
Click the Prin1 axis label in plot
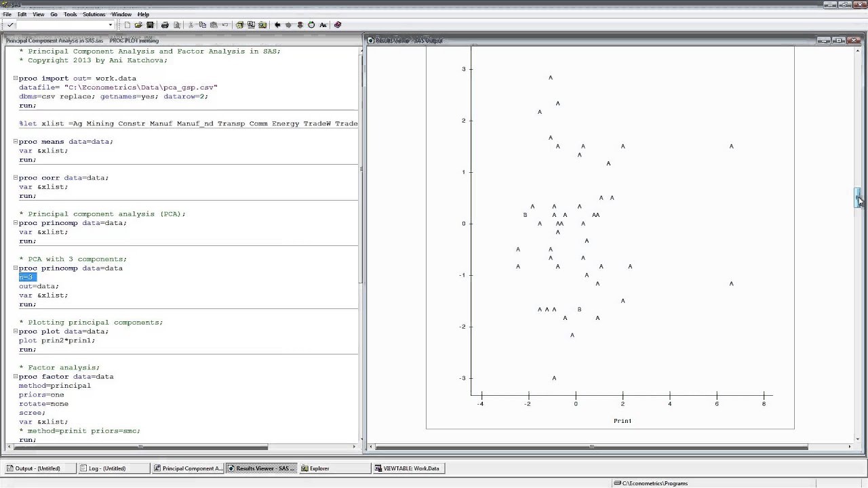point(623,421)
